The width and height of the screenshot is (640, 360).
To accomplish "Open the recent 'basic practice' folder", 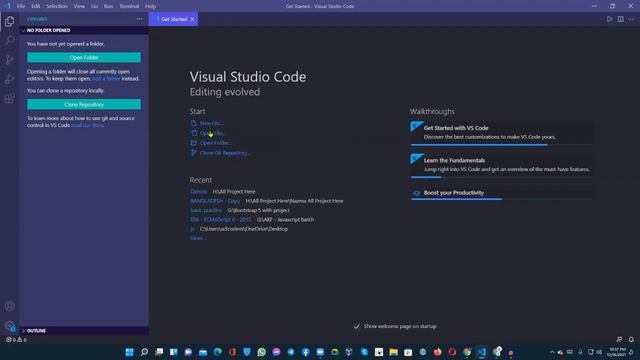I will pyautogui.click(x=206, y=210).
